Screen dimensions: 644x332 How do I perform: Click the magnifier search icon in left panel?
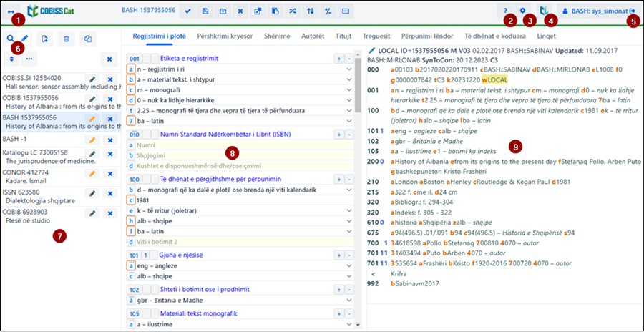[x=10, y=39]
